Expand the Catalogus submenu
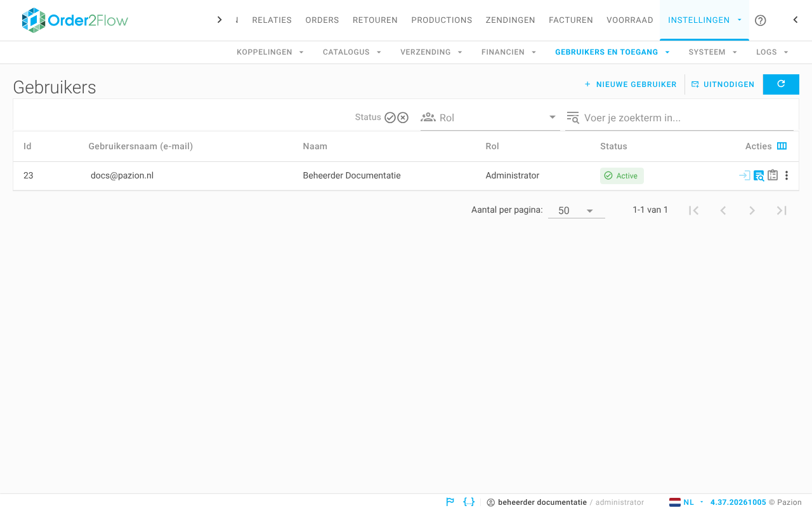The image size is (812, 508). 352,52
